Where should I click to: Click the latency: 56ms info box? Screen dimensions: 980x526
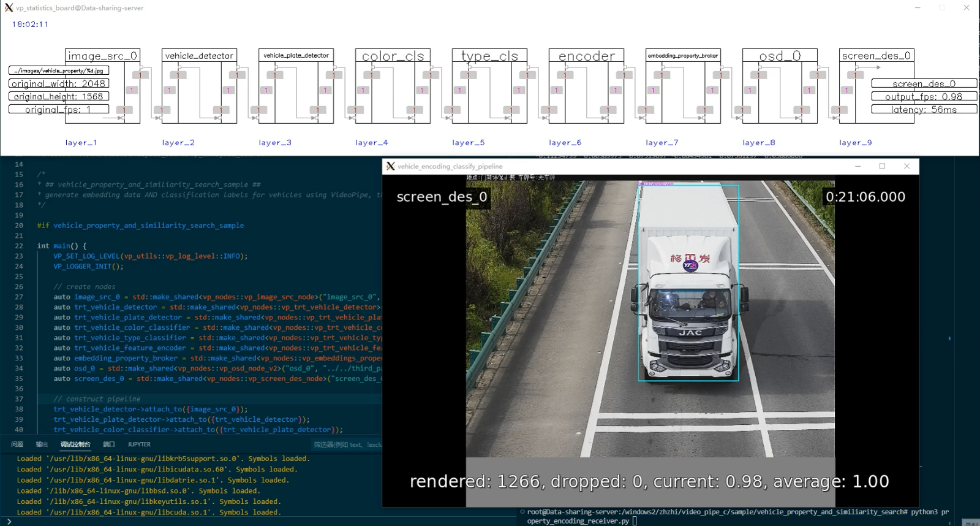coord(924,110)
